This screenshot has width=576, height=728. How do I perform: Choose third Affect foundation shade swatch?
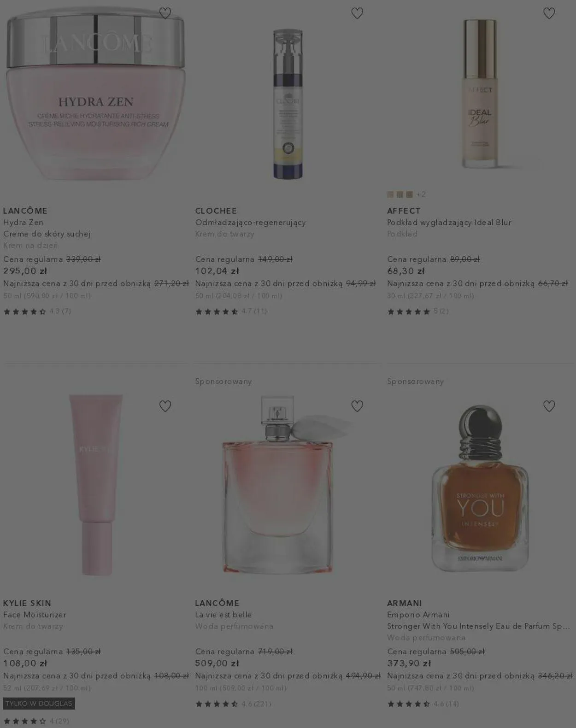tap(409, 194)
